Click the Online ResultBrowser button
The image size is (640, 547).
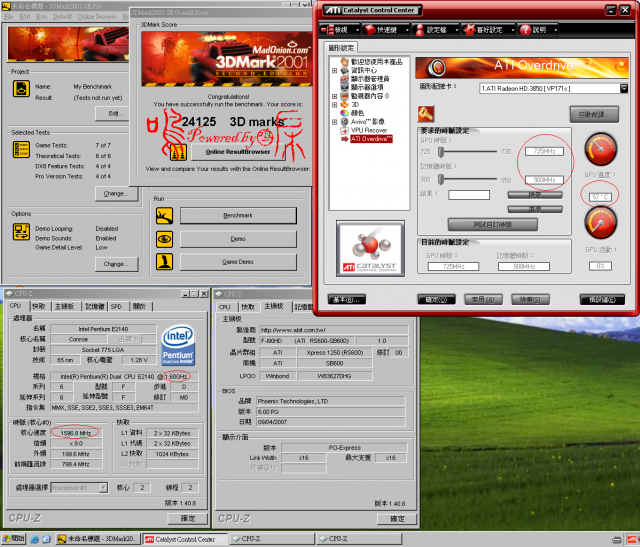point(238,152)
